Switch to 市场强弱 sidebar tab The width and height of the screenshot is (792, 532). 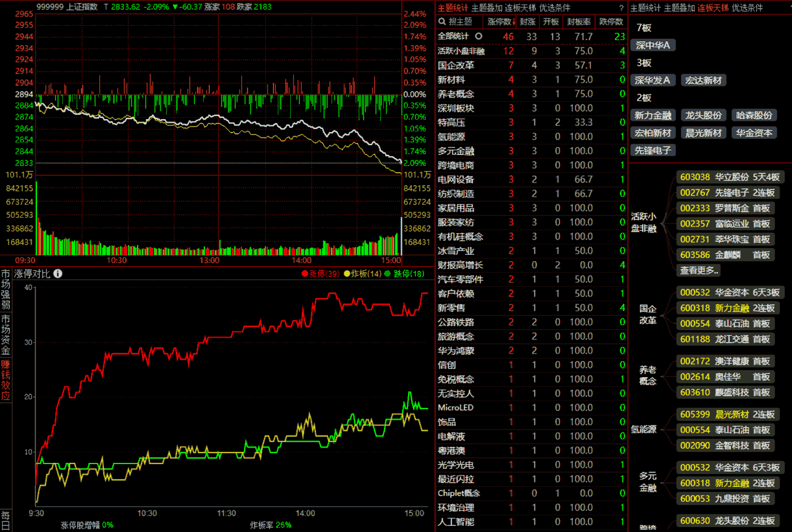click(x=6, y=289)
